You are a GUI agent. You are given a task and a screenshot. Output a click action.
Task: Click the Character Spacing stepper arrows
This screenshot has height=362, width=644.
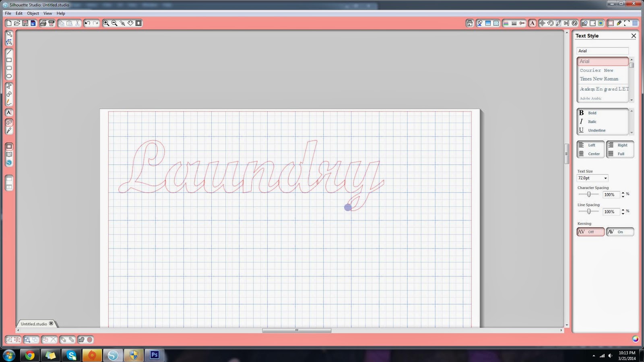(623, 195)
